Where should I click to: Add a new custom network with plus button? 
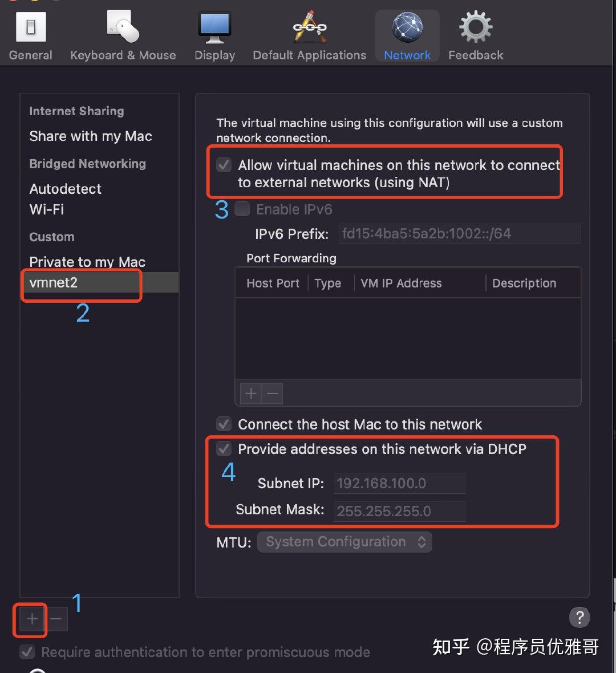[x=31, y=619]
